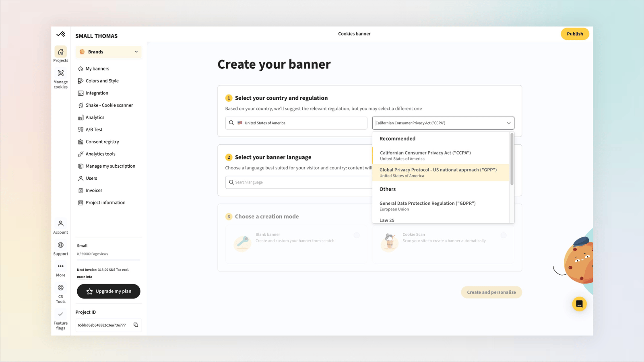Open Support lifebuoy icon
Screen dimensions: 644x362
[x=61, y=245]
